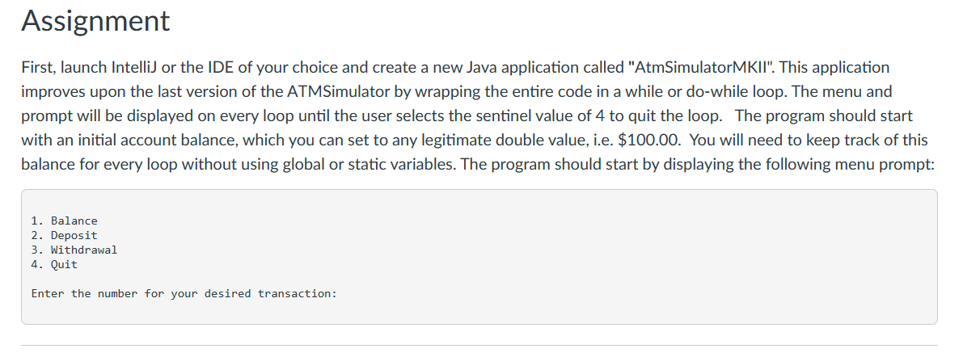Click the horizontal divider line below the code box
Image resolution: width=980 pixels, height=353 pixels.
coord(479,345)
